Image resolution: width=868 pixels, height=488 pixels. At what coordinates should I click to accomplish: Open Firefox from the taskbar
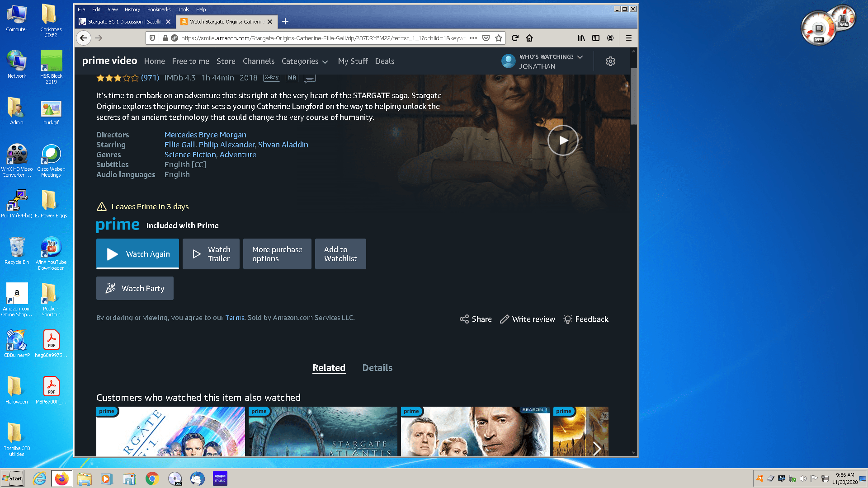(62, 479)
